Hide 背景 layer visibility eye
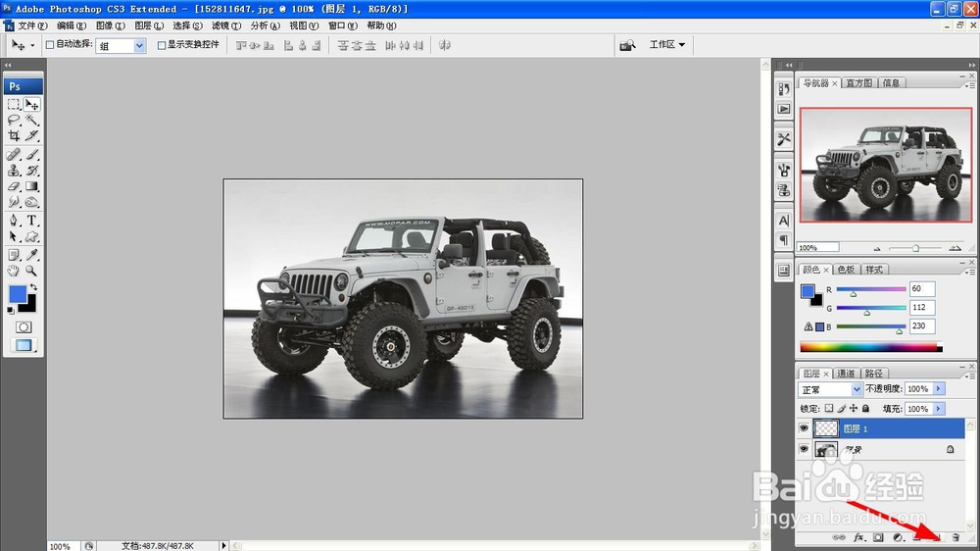 804,449
